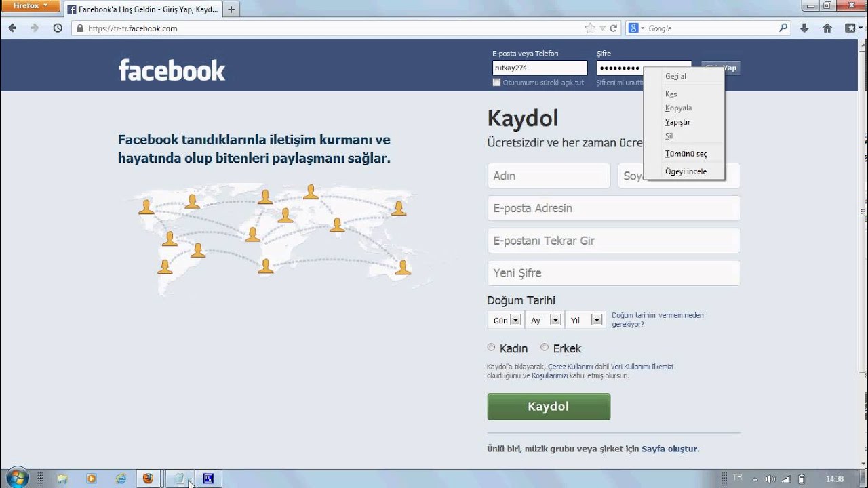The height and width of the screenshot is (488, 868).
Task: Open 'Koşullarımızı' terms link
Action: pyautogui.click(x=549, y=375)
